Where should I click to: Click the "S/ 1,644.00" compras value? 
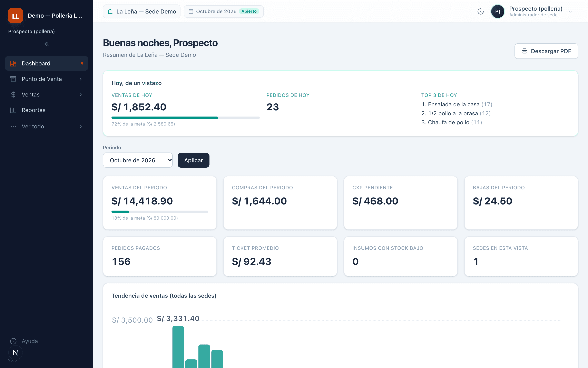(259, 201)
